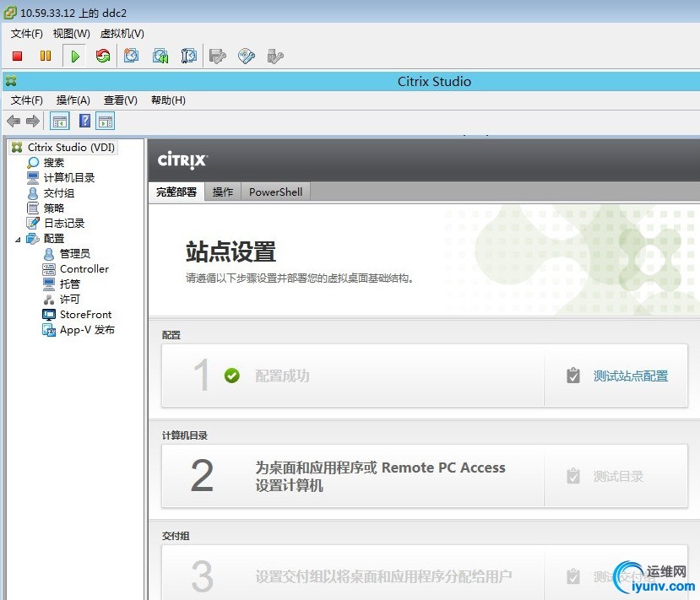
Task: Click the Back arrow in Citrix Studio
Action: pos(14,121)
